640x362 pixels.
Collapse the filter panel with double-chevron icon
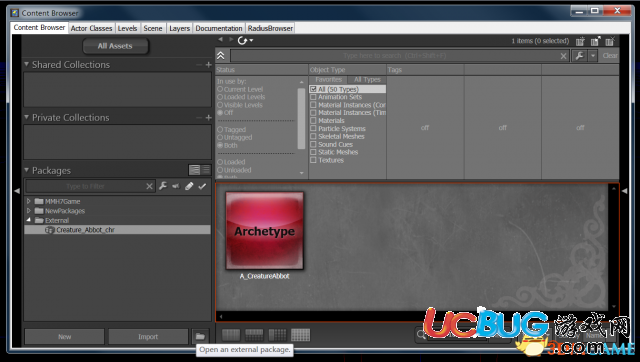pyautogui.click(x=221, y=56)
